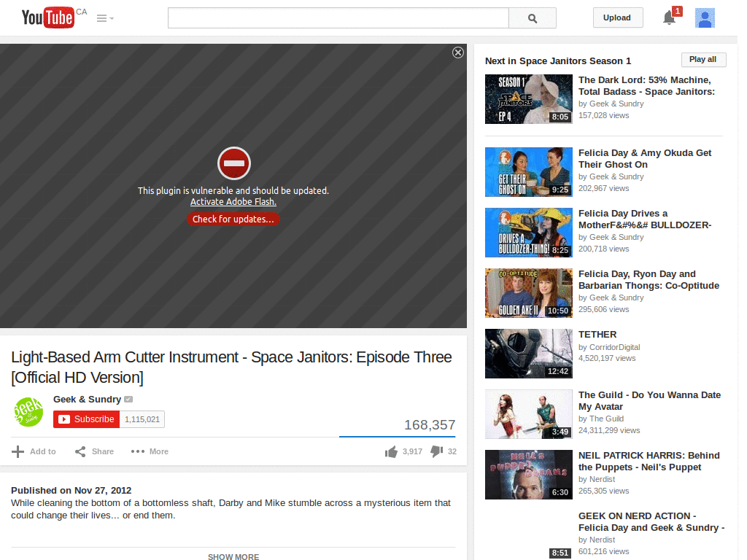
Task: Click the Play all button
Action: [703, 60]
